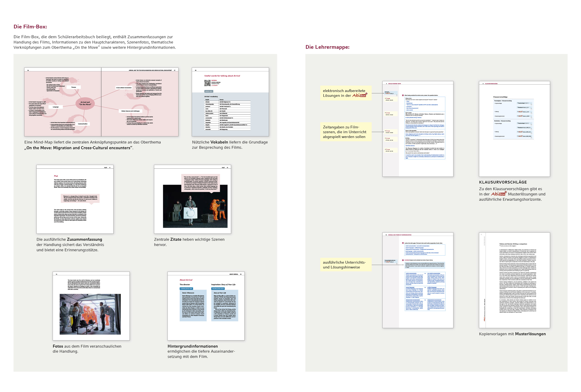Click the 'Die Film-Box:' heading

pyautogui.click(x=30, y=27)
